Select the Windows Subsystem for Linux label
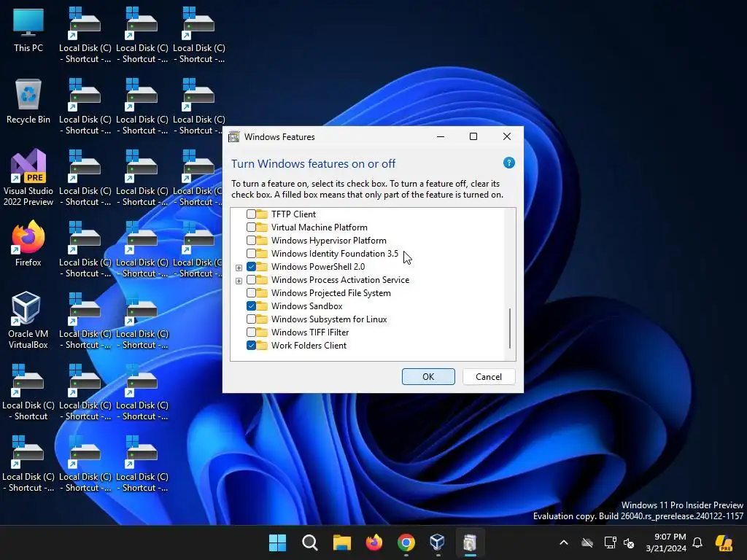The width and height of the screenshot is (747, 560). (329, 319)
